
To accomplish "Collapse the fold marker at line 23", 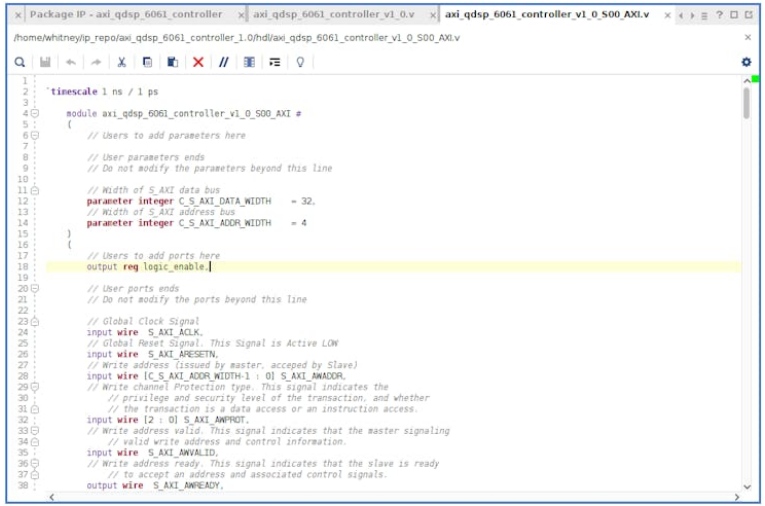I will tap(35, 321).
